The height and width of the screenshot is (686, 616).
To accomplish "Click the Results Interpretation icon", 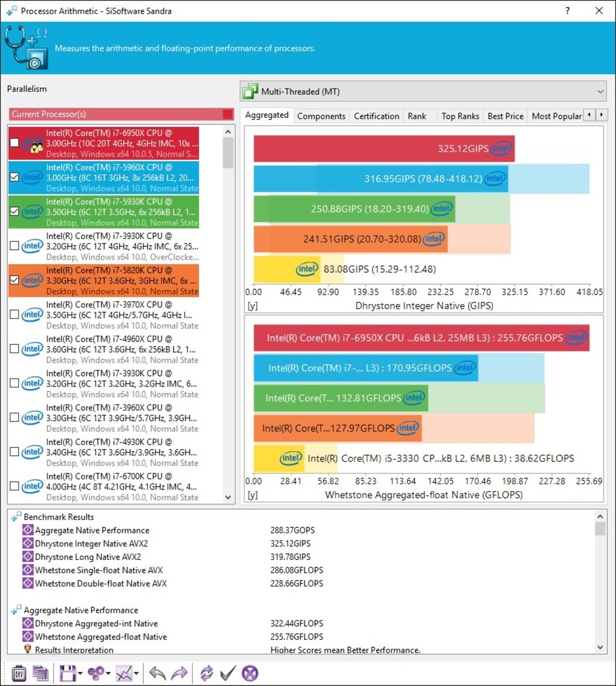I will click(x=28, y=649).
